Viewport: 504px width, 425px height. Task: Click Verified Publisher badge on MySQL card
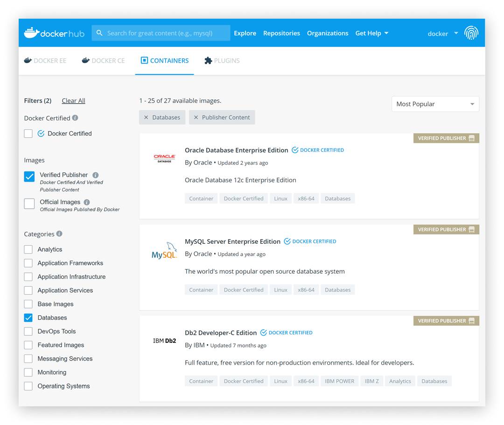pos(446,229)
